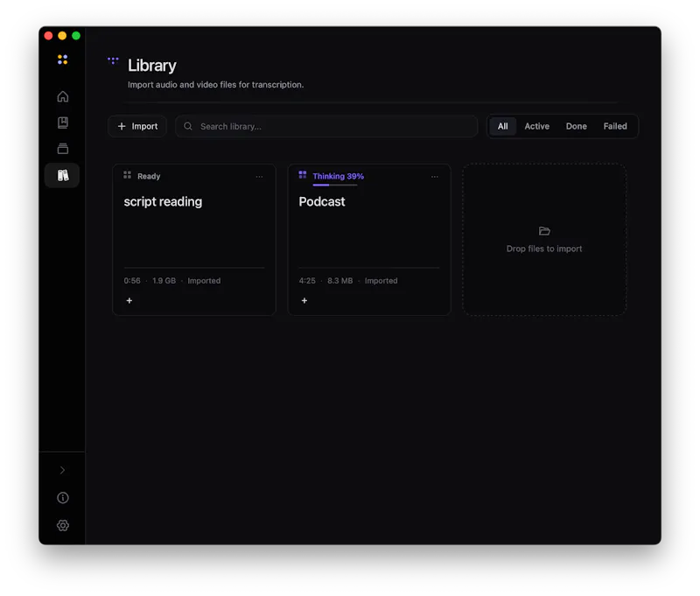The width and height of the screenshot is (700, 596).
Task: Click the Drop files to import area
Action: point(544,240)
